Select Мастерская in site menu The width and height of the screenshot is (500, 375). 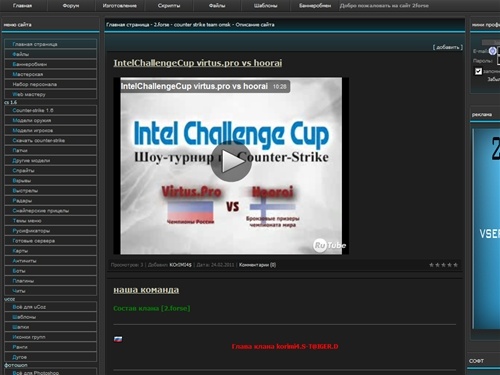pos(51,74)
